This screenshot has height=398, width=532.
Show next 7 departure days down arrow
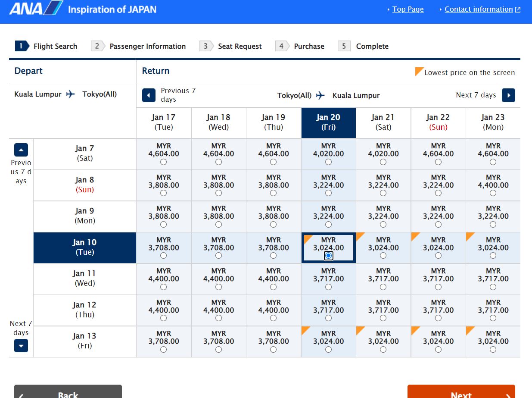click(21, 346)
